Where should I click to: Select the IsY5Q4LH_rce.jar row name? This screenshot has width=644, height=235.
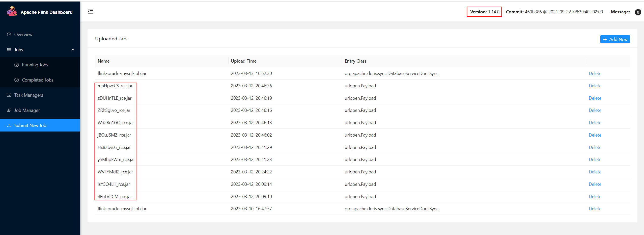114,184
